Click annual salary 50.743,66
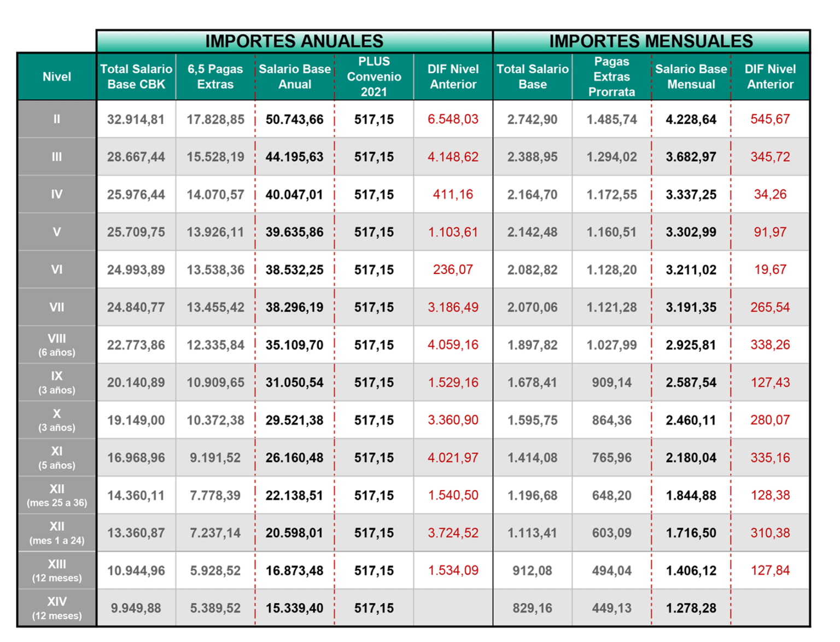840x642 pixels. 295,119
